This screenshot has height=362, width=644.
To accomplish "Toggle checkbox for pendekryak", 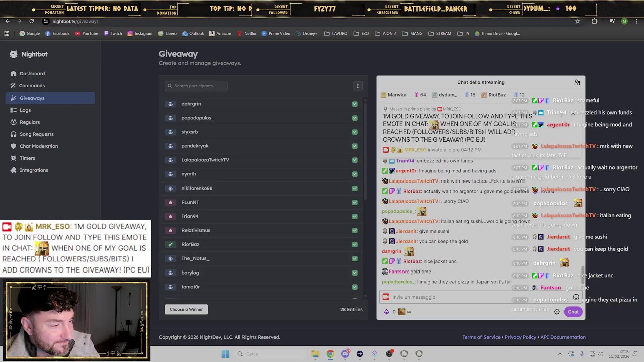I will pos(355,146).
